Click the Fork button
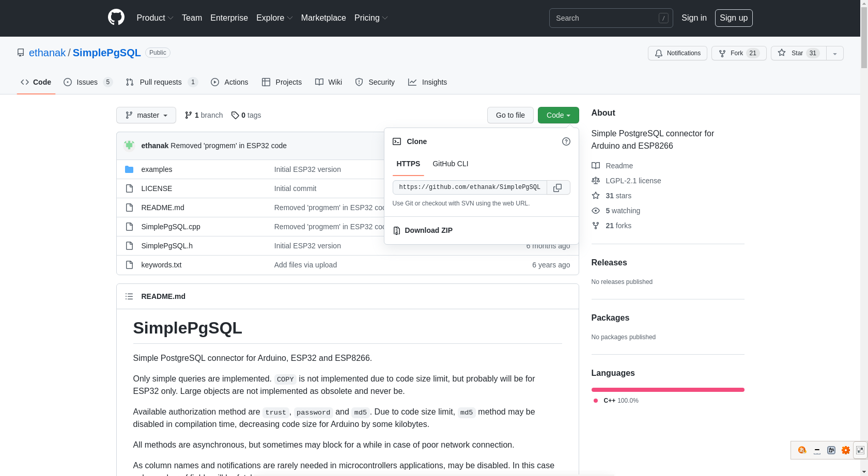This screenshot has height=476, width=868. (739, 53)
